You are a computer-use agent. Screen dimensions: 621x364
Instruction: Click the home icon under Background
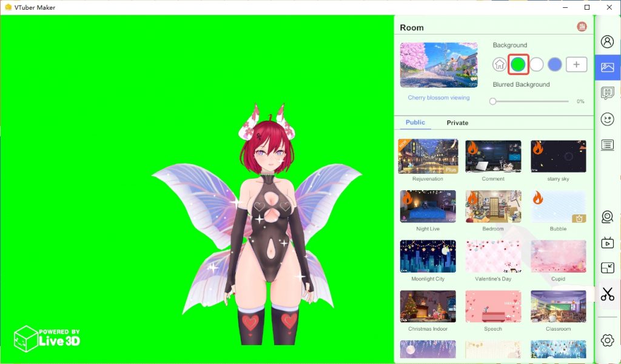click(x=500, y=64)
